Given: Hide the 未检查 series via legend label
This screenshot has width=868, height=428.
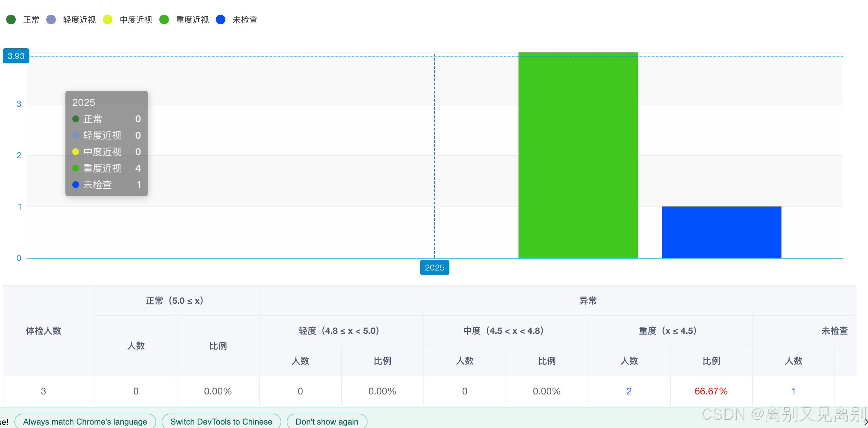Looking at the screenshot, I should 245,20.
